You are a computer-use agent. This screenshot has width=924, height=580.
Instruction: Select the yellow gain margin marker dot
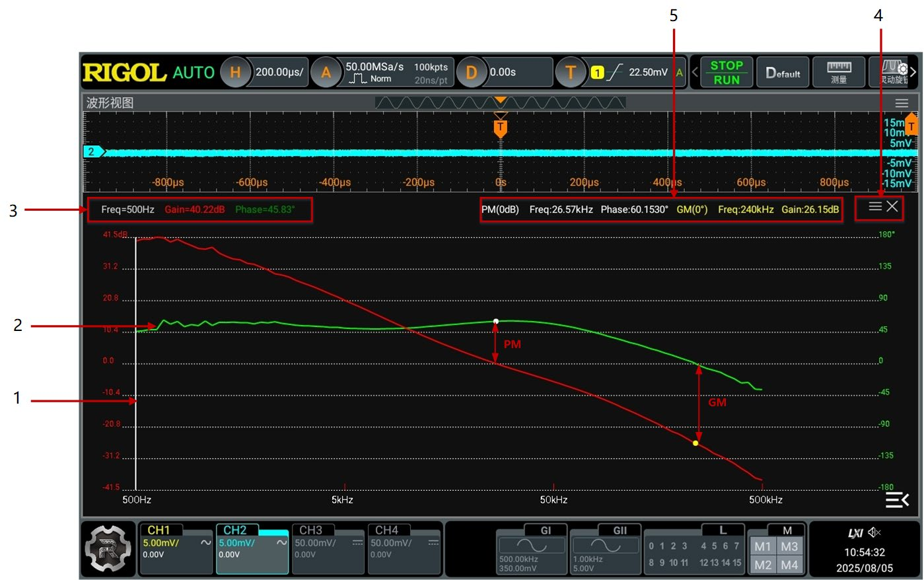tap(695, 443)
